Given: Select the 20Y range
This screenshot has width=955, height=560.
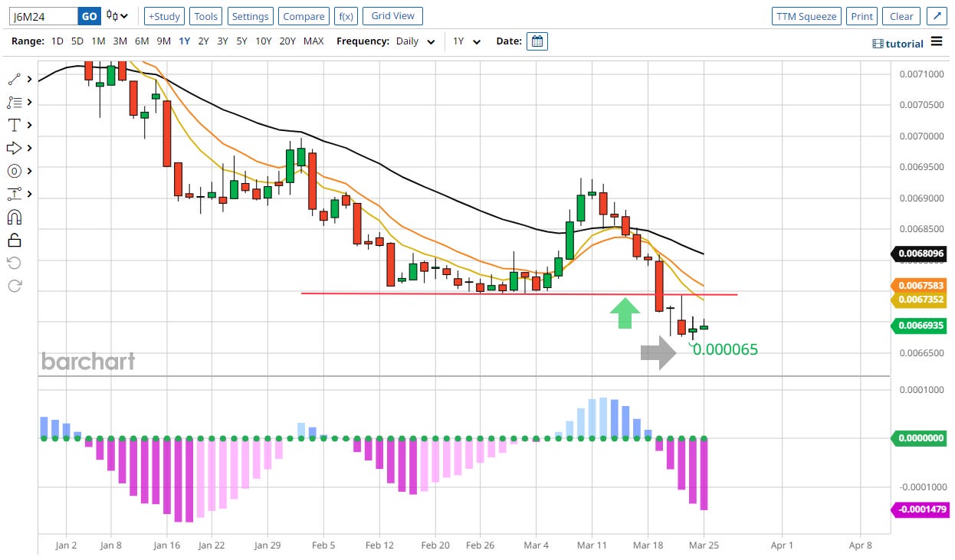Looking at the screenshot, I should [x=287, y=41].
